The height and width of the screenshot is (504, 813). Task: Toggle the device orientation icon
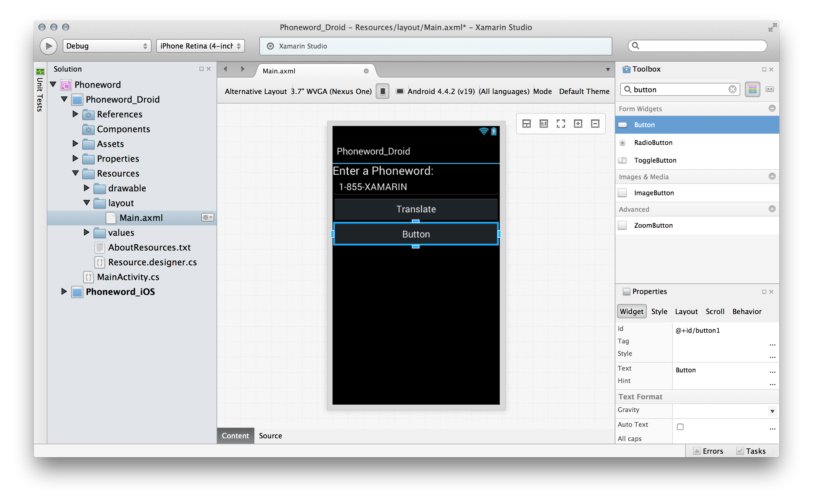click(x=382, y=91)
